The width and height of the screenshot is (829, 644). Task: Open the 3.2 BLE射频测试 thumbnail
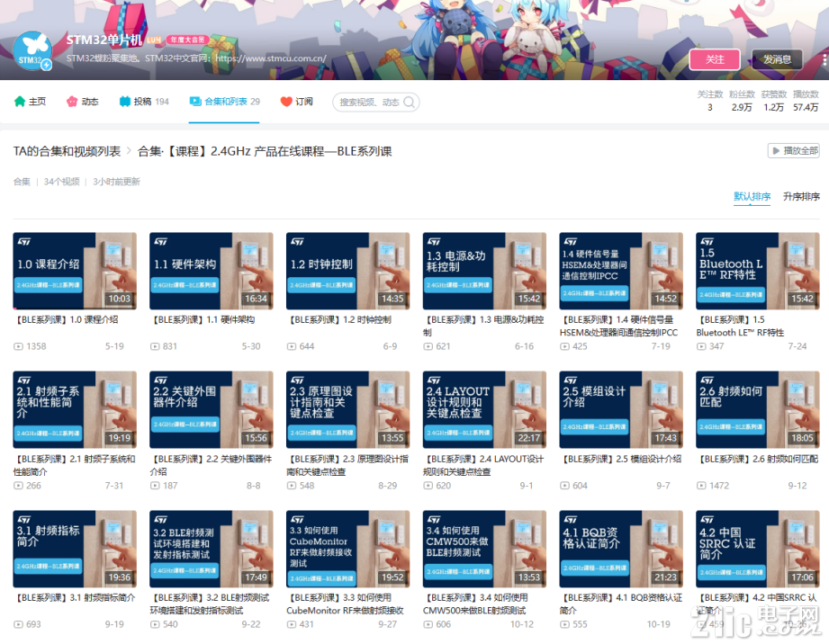(x=212, y=549)
